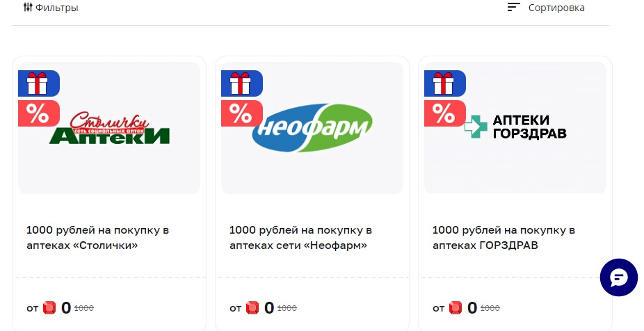
Task: Open the chat support bubble
Action: [x=618, y=277]
